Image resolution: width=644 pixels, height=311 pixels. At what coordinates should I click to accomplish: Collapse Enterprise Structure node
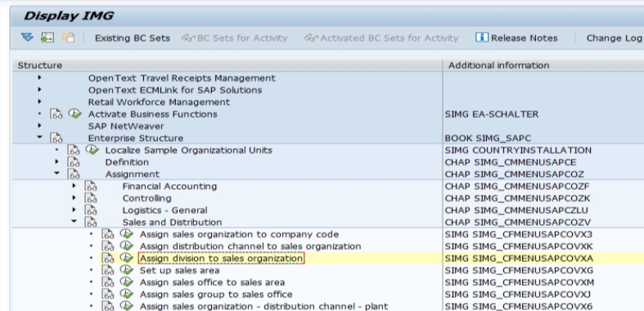click(39, 137)
